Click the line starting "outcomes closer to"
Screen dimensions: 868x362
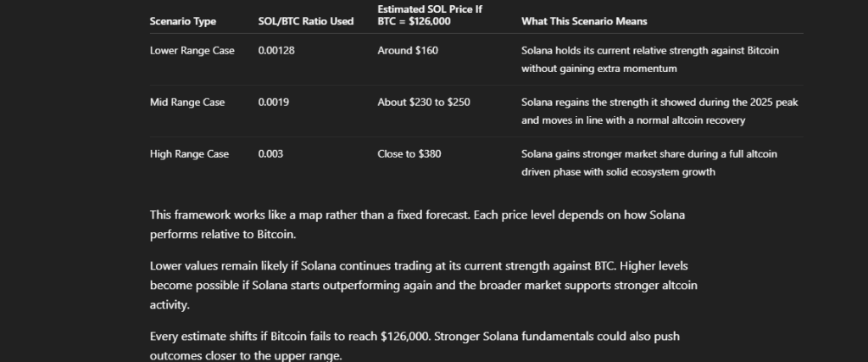click(246, 355)
